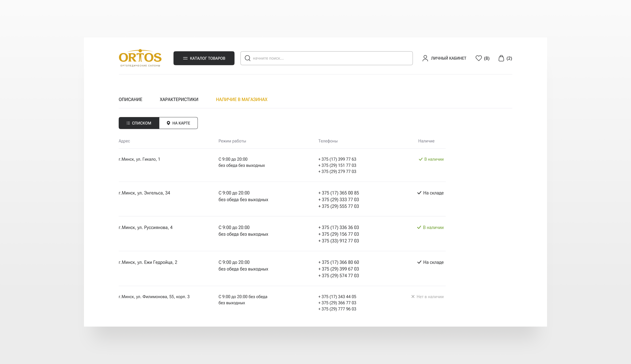Click the magnifier search icon

(x=248, y=58)
